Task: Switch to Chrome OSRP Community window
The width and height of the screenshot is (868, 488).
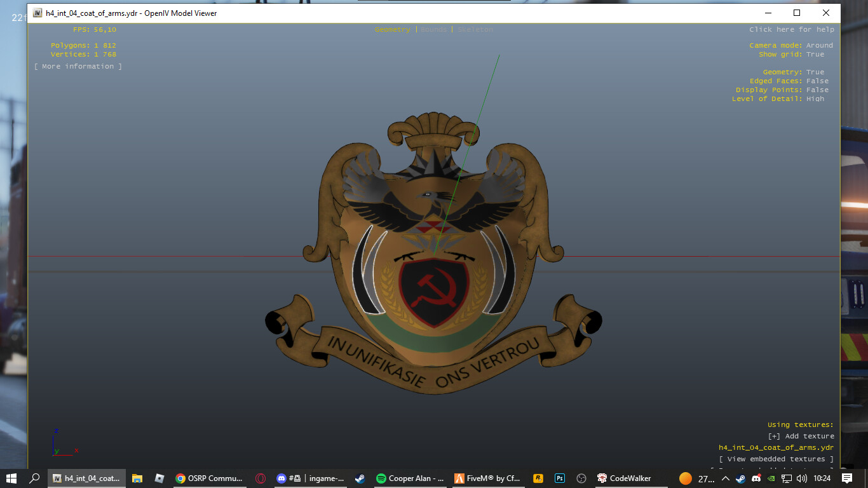Action: click(x=209, y=478)
